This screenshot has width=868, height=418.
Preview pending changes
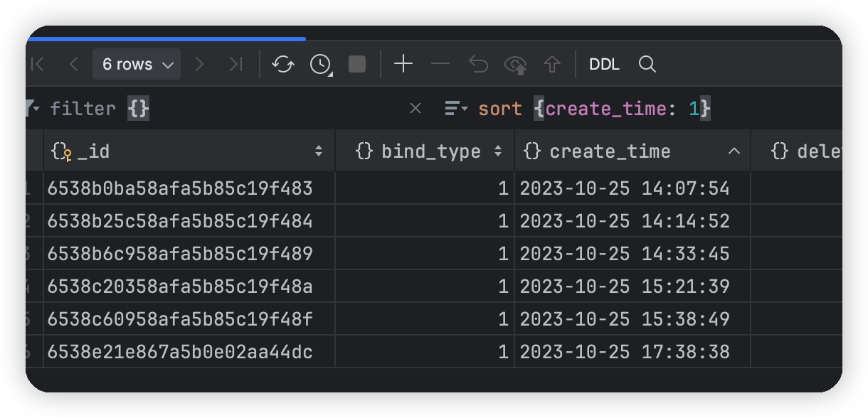[x=515, y=65]
